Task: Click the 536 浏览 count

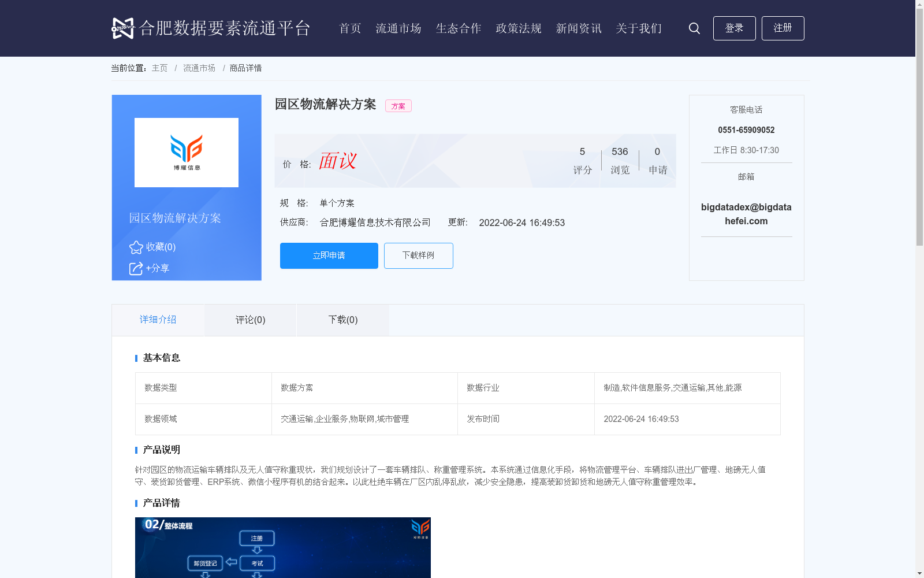Action: click(620, 160)
